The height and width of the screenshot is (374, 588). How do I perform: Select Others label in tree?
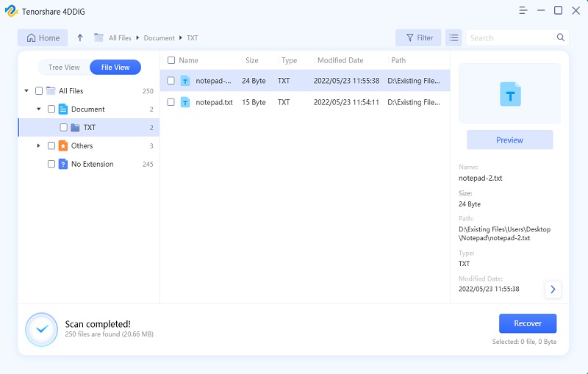click(x=82, y=145)
